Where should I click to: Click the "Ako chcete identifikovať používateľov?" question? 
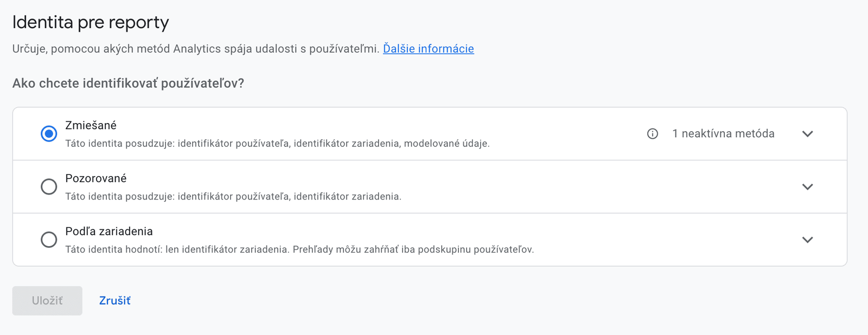click(128, 83)
